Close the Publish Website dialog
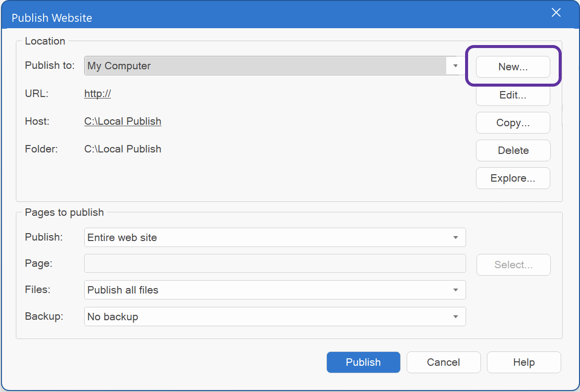This screenshot has width=580, height=392. click(x=556, y=13)
